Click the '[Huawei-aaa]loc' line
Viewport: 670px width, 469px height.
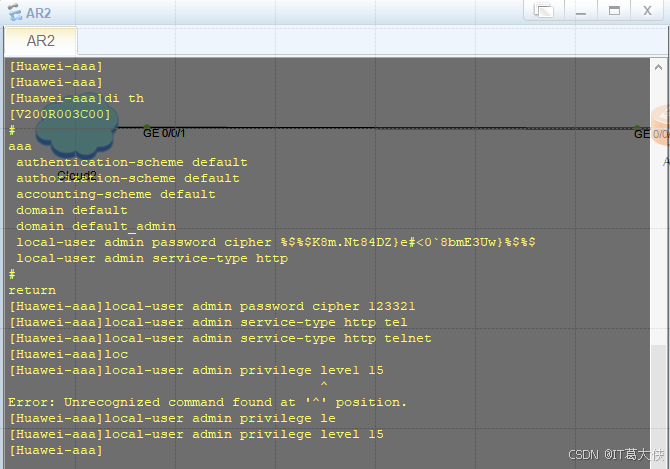tap(68, 354)
